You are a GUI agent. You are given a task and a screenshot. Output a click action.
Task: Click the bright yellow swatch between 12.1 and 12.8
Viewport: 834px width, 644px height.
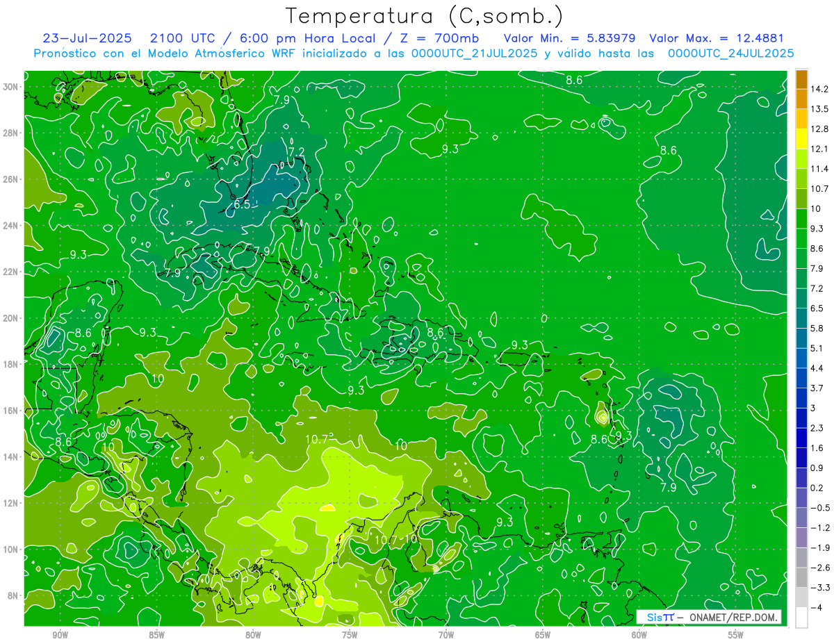tap(801, 138)
